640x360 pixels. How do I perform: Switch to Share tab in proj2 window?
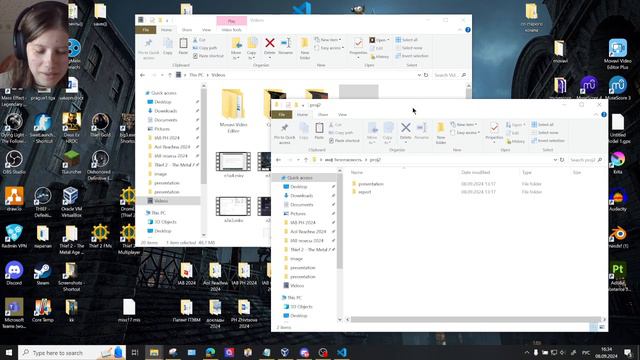point(323,115)
